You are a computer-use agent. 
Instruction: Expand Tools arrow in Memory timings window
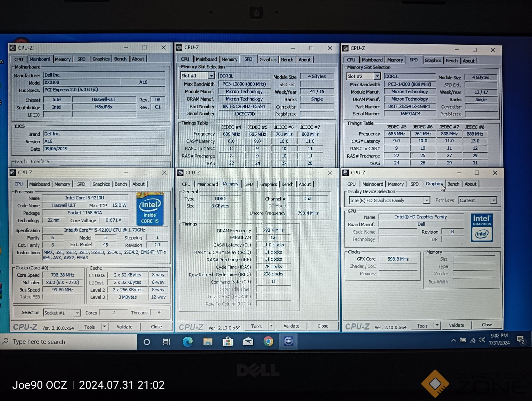(271, 326)
